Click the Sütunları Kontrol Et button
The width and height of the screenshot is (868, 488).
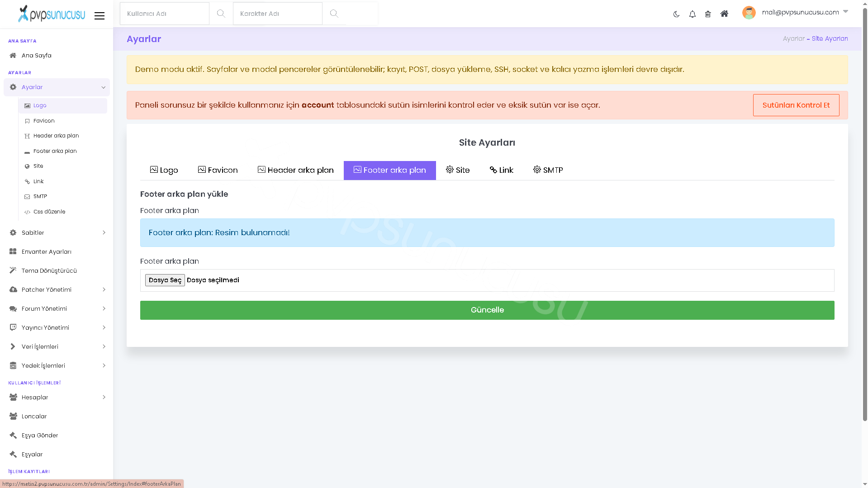[x=796, y=105]
